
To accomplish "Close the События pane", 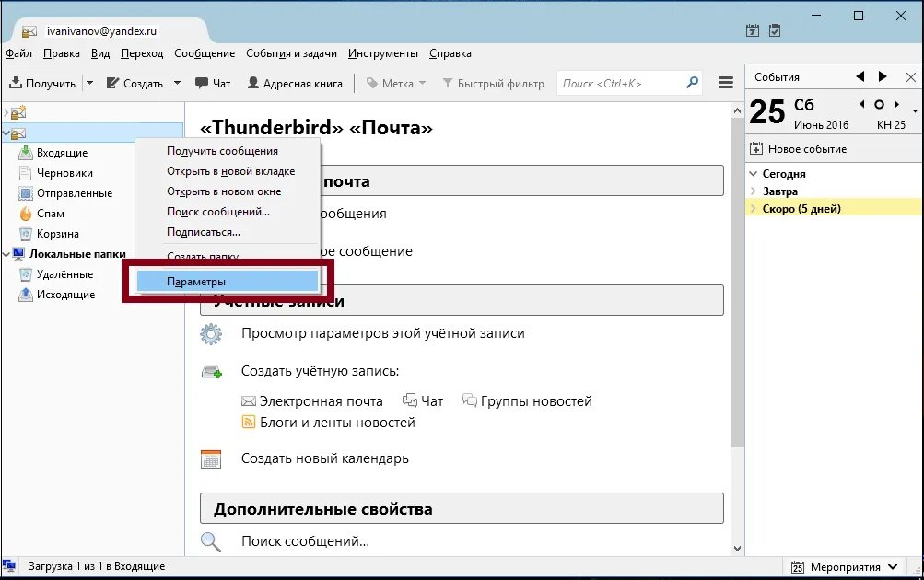I will [911, 77].
